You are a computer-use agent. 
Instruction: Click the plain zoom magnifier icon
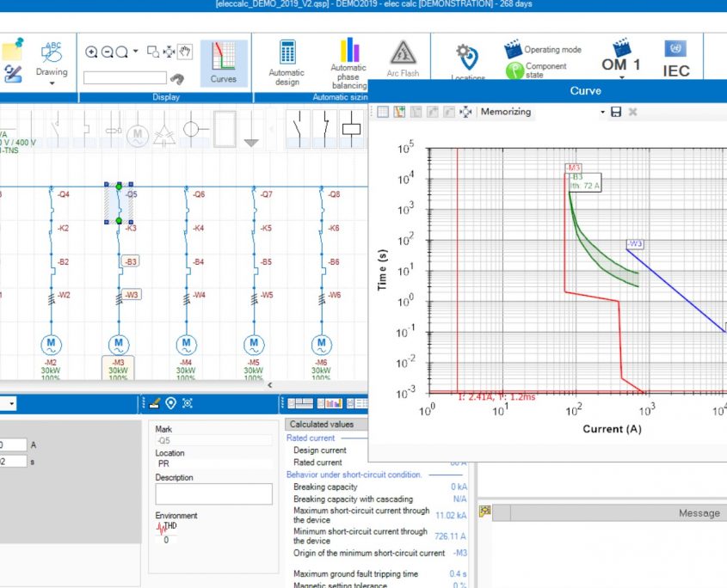point(122,52)
